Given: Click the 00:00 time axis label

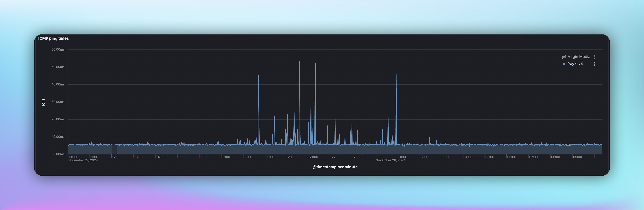Looking at the screenshot, I should tap(380, 157).
